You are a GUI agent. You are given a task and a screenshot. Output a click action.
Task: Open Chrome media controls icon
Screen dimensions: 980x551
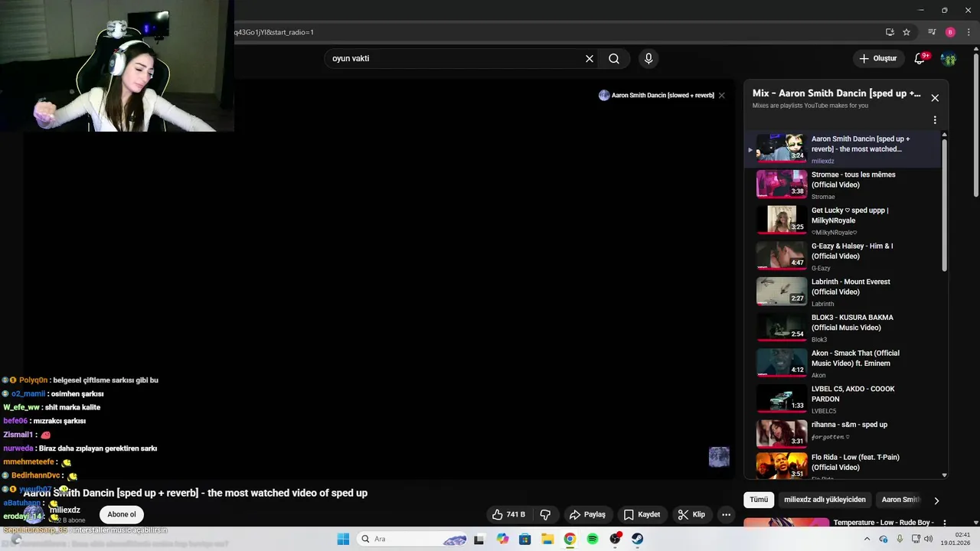[x=932, y=32]
